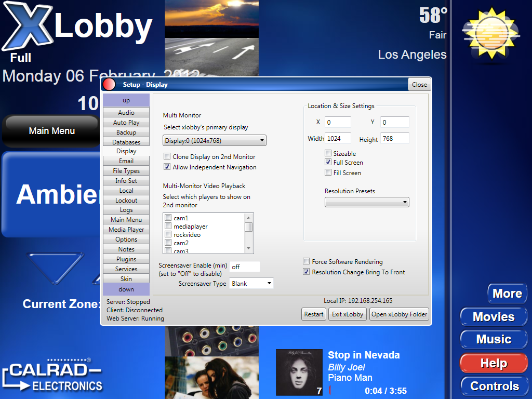Click the Calrad Electronics logo
532x399 pixels.
point(52,375)
